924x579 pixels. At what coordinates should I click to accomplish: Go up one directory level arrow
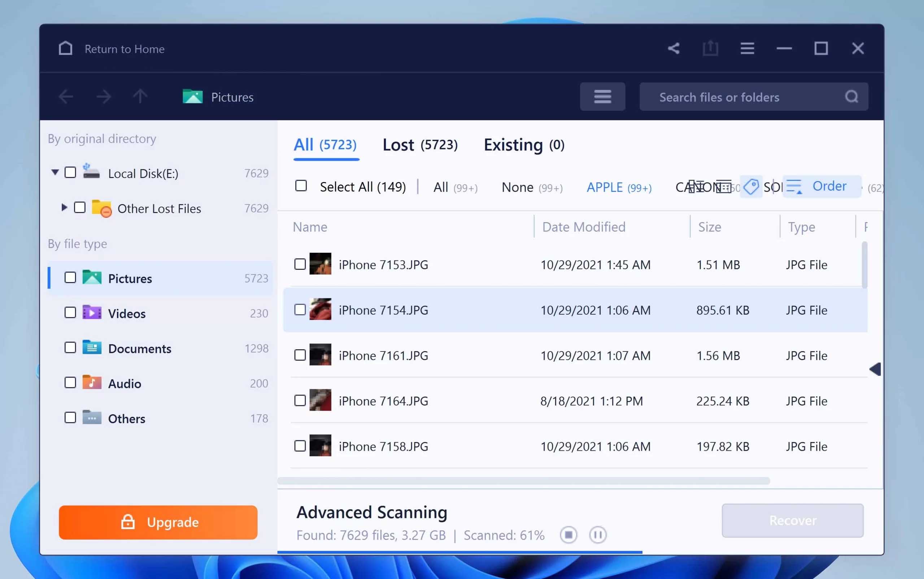(140, 96)
